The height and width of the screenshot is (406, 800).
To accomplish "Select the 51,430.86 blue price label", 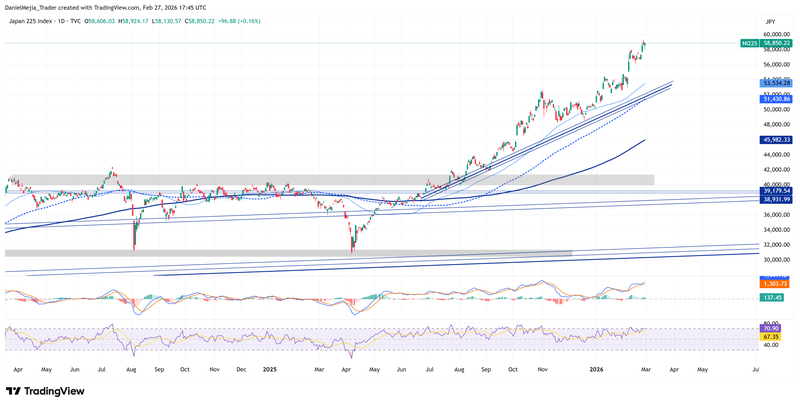I will tap(776, 99).
